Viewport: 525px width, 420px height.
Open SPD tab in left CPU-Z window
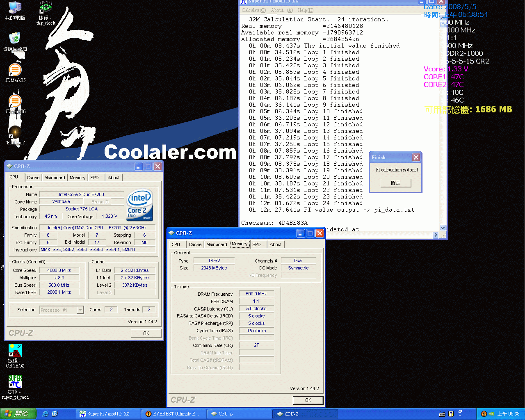(95, 178)
